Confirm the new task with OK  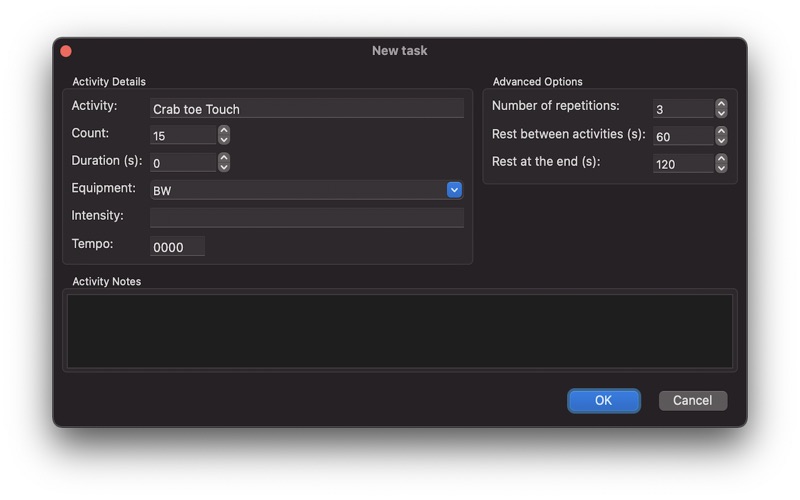coord(604,401)
